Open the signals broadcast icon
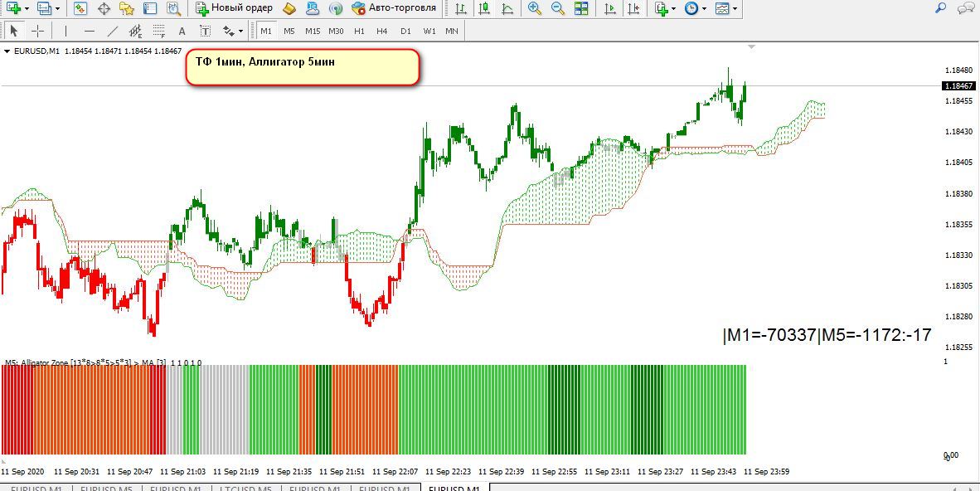 pos(337,8)
